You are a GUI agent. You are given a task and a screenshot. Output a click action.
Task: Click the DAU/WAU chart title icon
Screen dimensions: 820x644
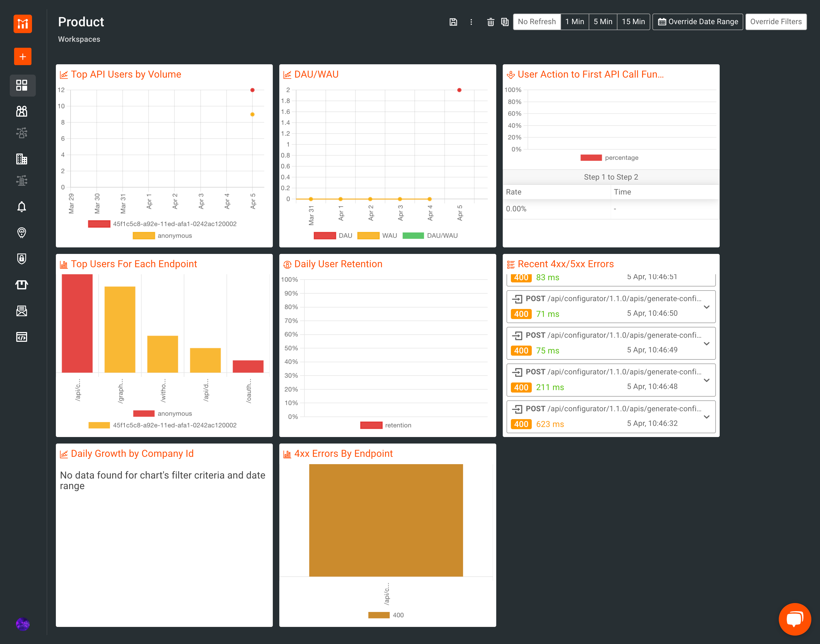[287, 75]
